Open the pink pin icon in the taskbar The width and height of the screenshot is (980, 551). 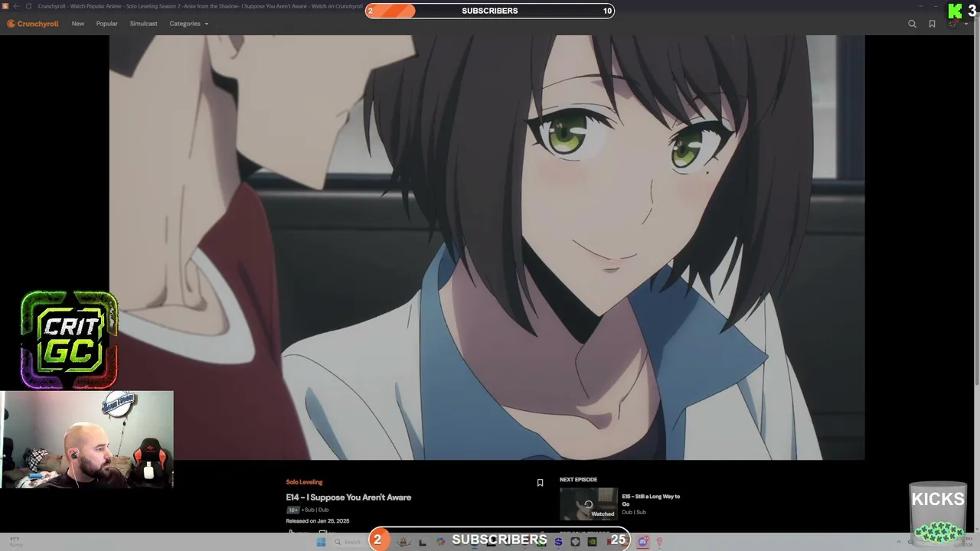click(x=659, y=542)
